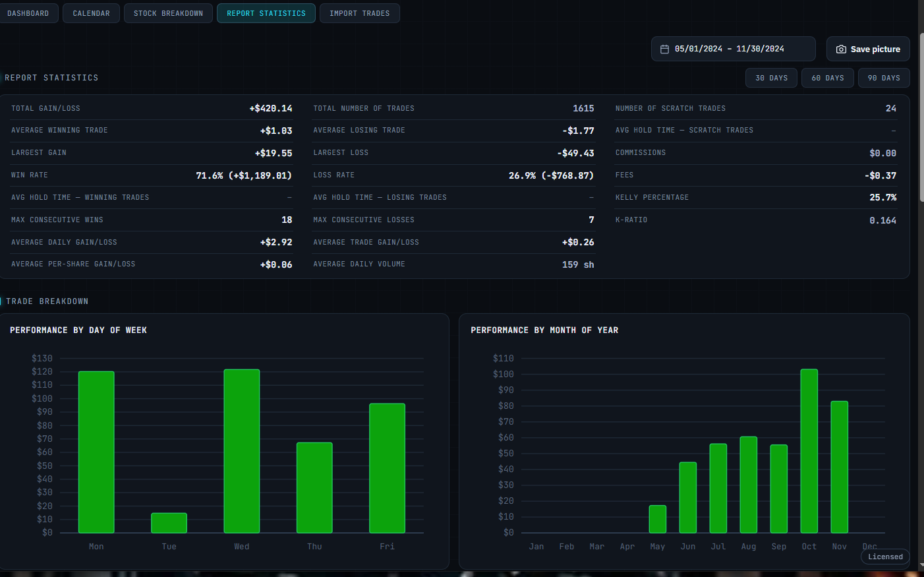The height and width of the screenshot is (577, 924).
Task: Select the Monday bar in day-of-week chart
Action: pyautogui.click(x=96, y=452)
